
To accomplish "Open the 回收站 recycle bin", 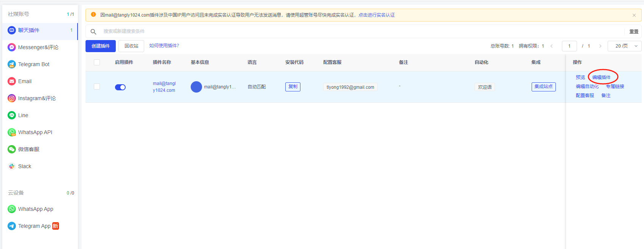I will [x=131, y=46].
